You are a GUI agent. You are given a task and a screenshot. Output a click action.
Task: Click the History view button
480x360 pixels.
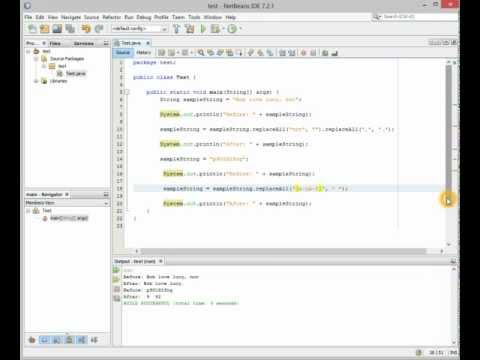click(x=144, y=53)
